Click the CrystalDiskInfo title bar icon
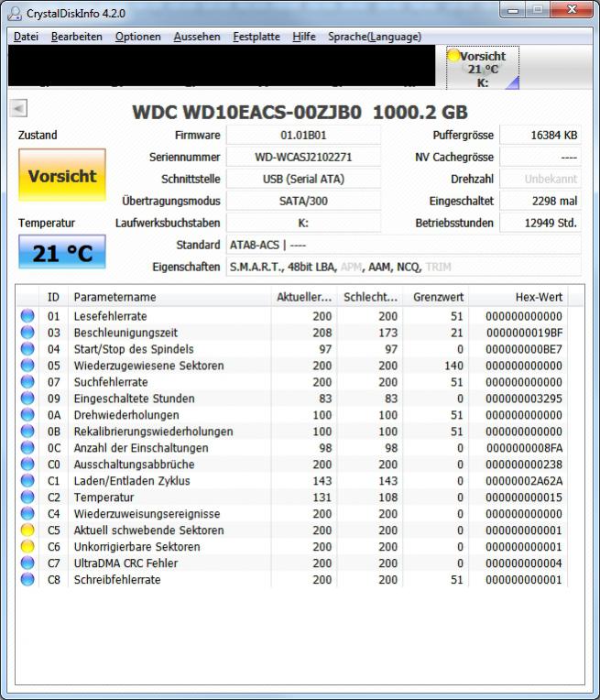Image resolution: width=600 pixels, height=700 pixels. pyautogui.click(x=15, y=13)
